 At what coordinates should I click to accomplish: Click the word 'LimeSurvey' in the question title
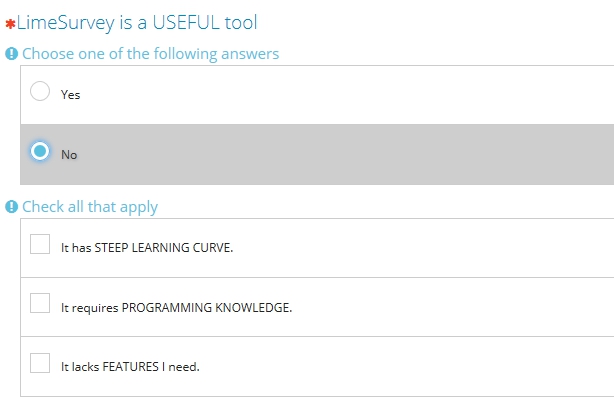point(63,21)
